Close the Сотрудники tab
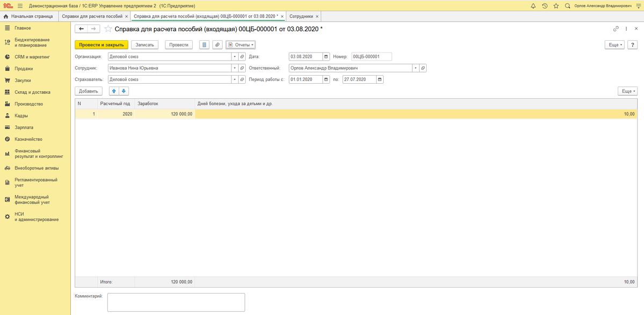Image resolution: width=644 pixels, height=315 pixels. point(317,17)
